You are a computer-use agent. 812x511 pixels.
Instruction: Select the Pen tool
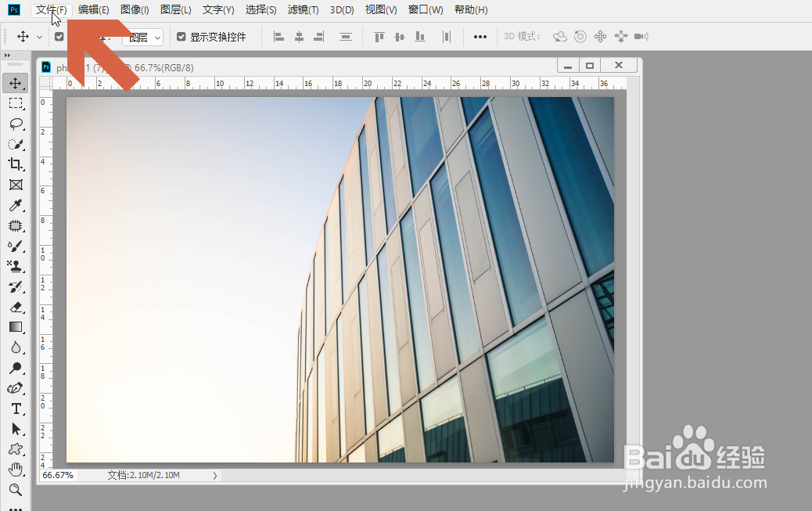coord(16,388)
